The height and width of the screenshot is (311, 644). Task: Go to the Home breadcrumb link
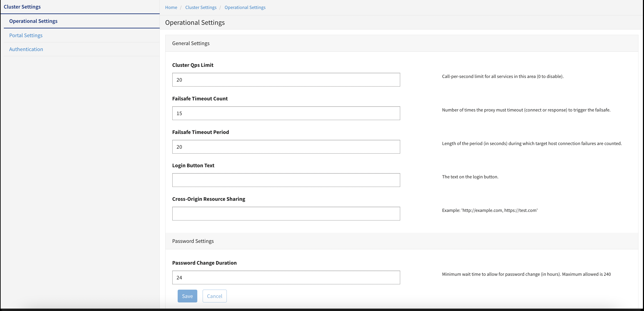pos(171,7)
